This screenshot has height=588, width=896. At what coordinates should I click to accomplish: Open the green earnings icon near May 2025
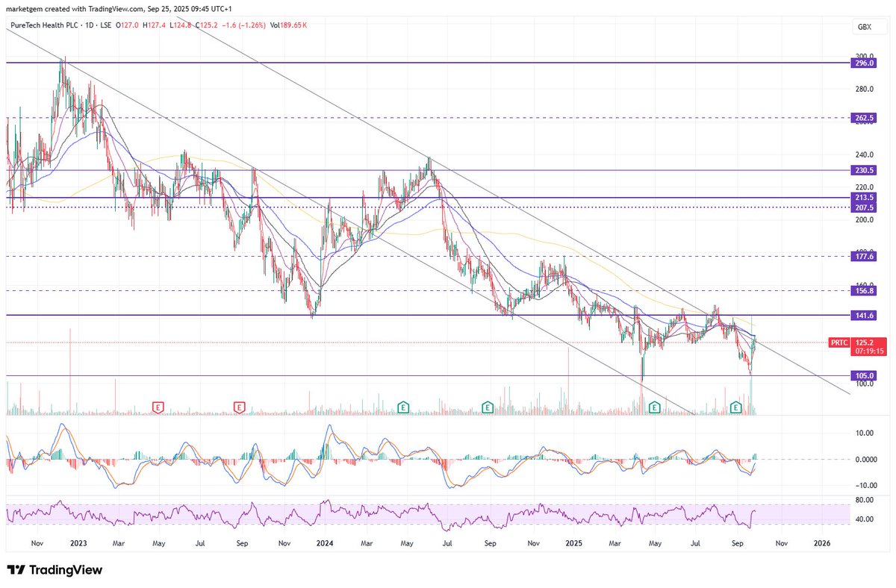pyautogui.click(x=654, y=407)
